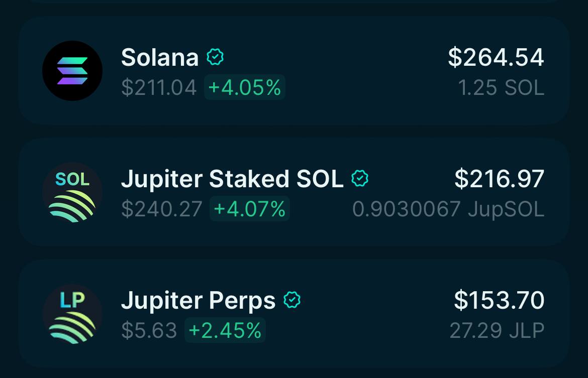Click the verified badge next to Solana

pos(215,57)
